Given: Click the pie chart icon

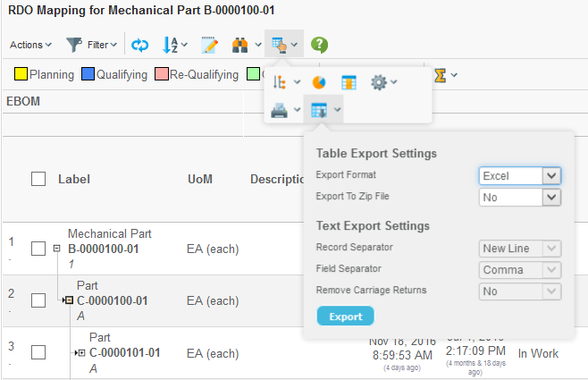Looking at the screenshot, I should coord(319,82).
